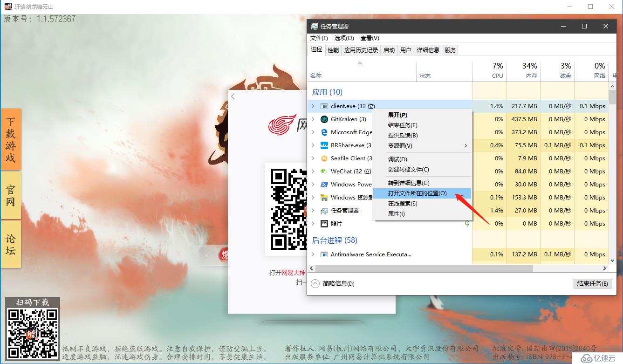Expand the Microsoft Edge process group
623x364 pixels.
coord(313,132)
